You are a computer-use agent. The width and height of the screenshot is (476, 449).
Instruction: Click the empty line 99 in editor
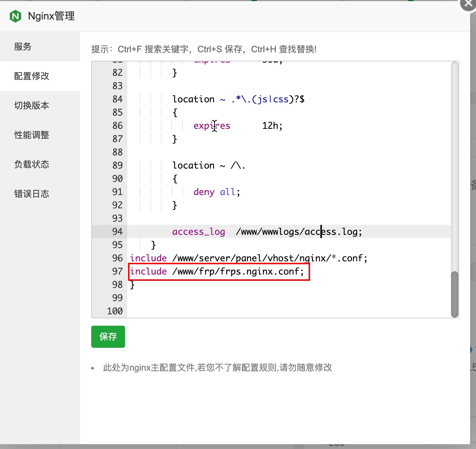pyautogui.click(x=289, y=298)
